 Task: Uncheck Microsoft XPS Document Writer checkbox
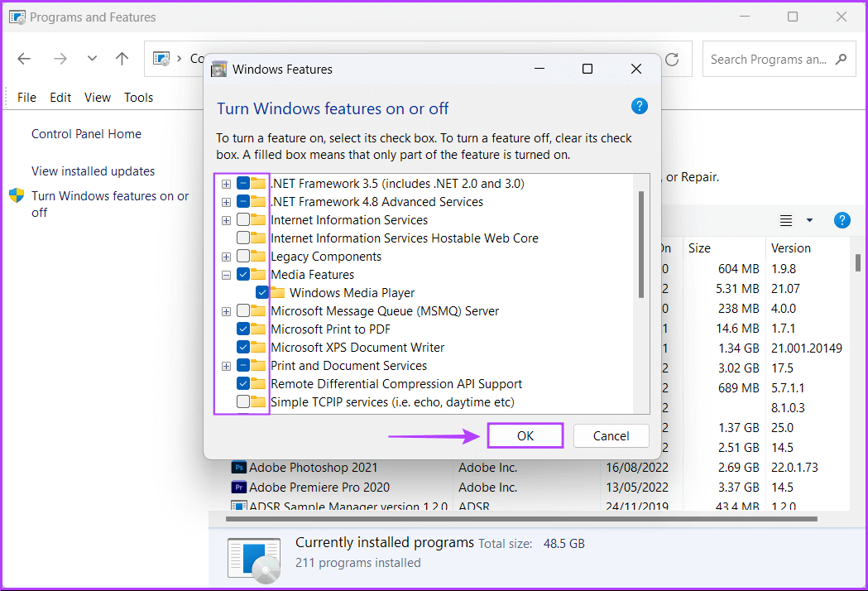click(243, 348)
